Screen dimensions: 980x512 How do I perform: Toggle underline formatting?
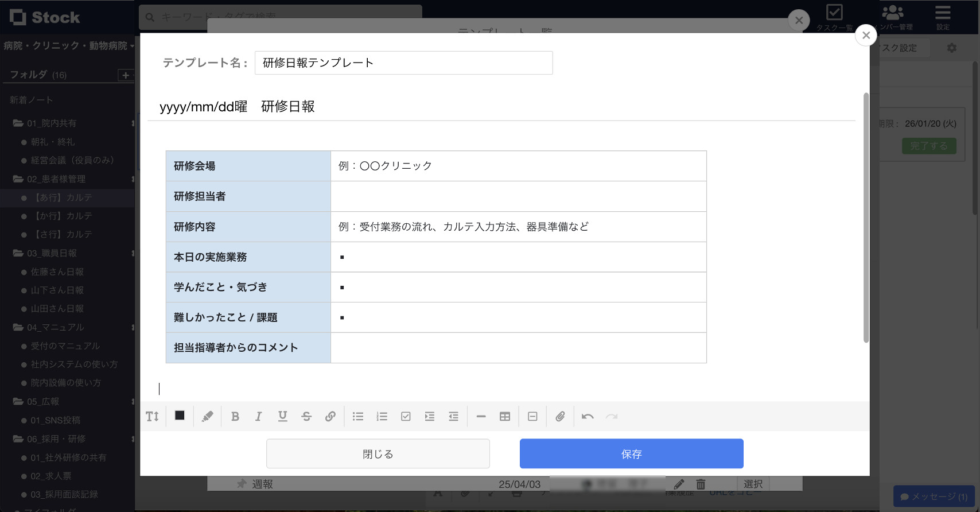point(282,417)
